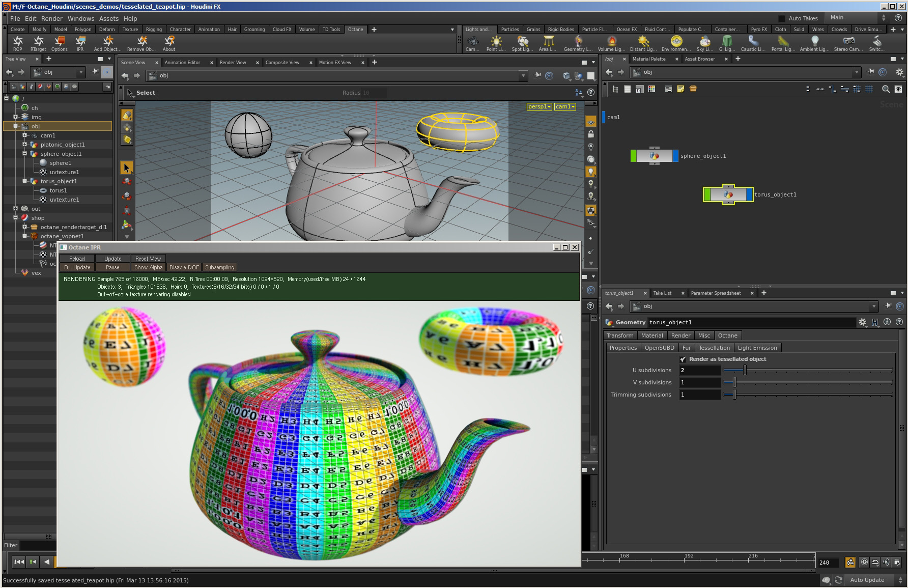Viewport: 908px width, 588px height.
Task: Collapse the sphere_object1 tree node
Action: pos(24,154)
